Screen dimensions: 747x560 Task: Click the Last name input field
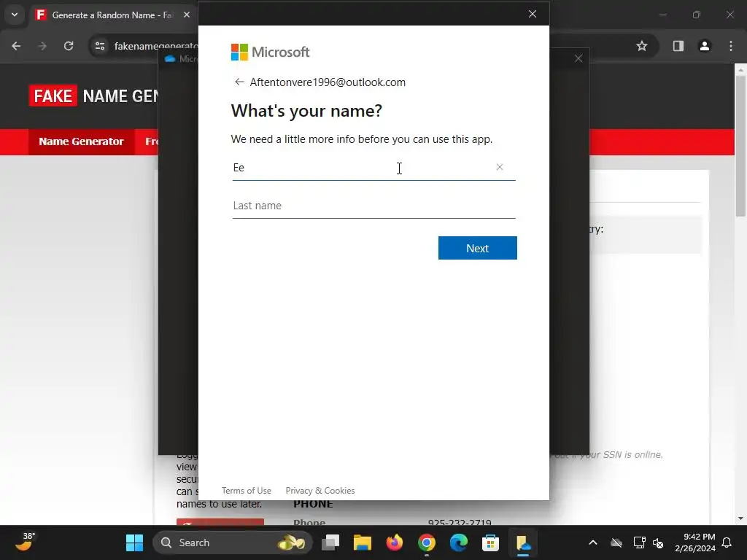click(x=374, y=206)
